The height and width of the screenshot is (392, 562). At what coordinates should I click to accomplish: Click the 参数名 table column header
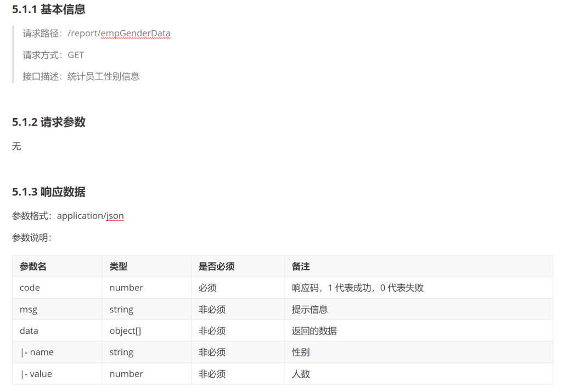[33, 266]
